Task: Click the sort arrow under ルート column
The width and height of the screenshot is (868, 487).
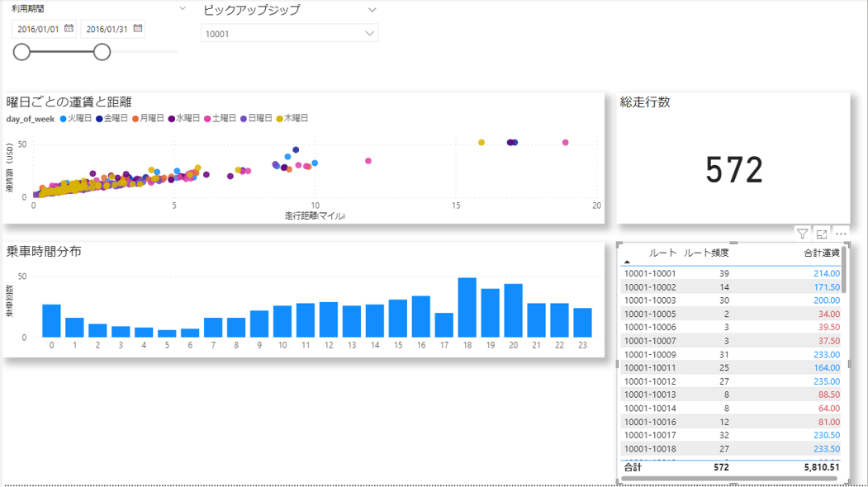Action: [x=627, y=261]
